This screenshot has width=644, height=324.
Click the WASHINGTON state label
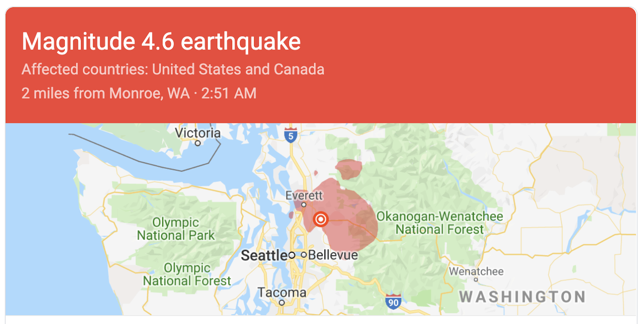pos(522,297)
